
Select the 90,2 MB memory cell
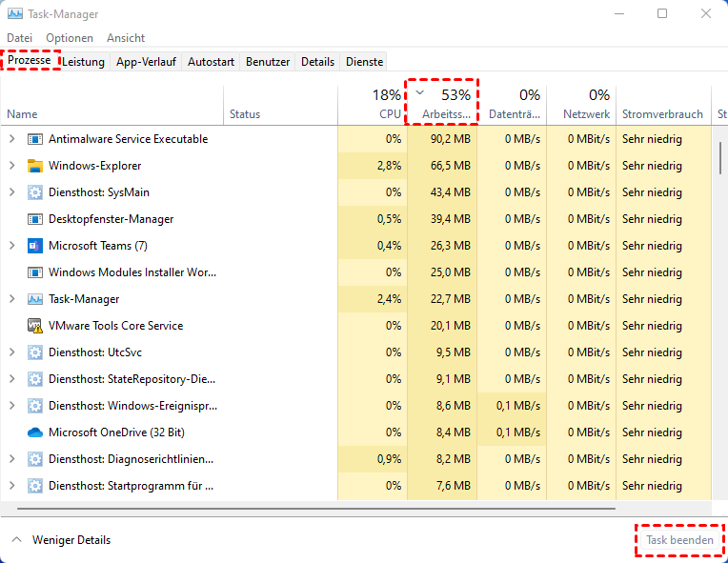pos(442,139)
